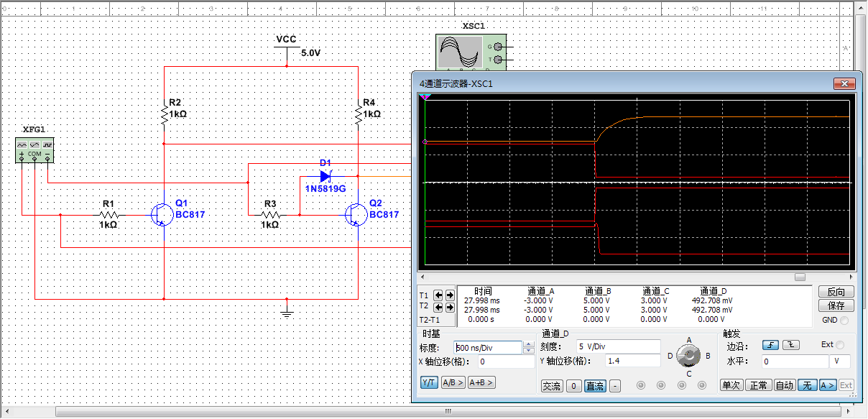868x419 pixels.
Task: Select rising edge trigger icon
Action: click(x=770, y=345)
